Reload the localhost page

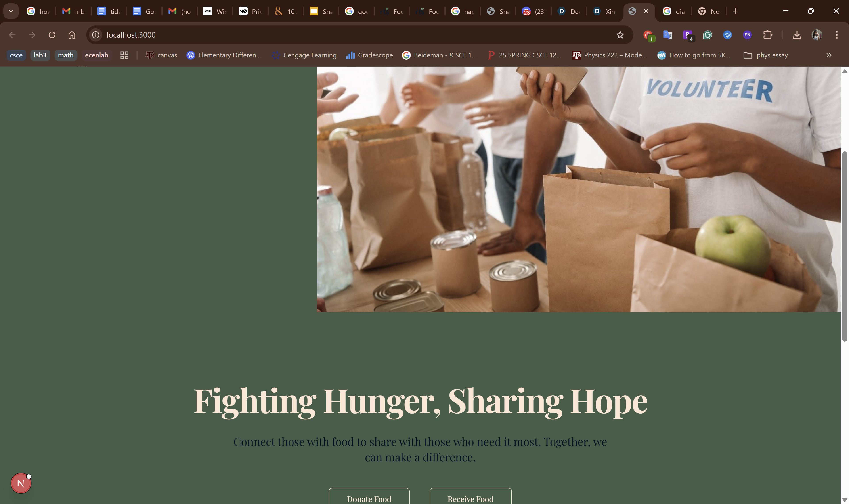[52, 35]
